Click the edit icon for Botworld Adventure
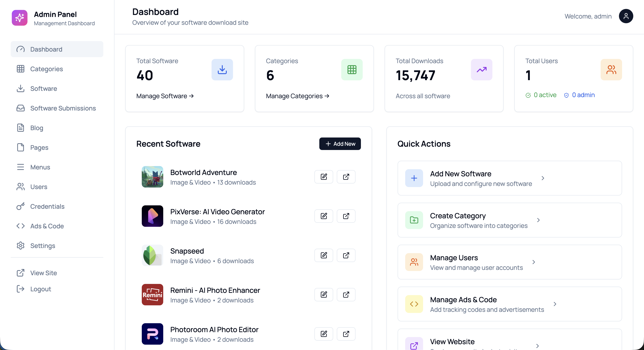644x350 pixels. click(324, 177)
